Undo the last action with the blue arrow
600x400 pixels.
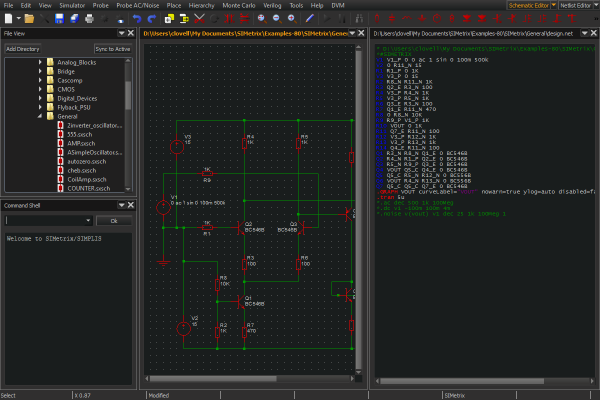click(137, 18)
